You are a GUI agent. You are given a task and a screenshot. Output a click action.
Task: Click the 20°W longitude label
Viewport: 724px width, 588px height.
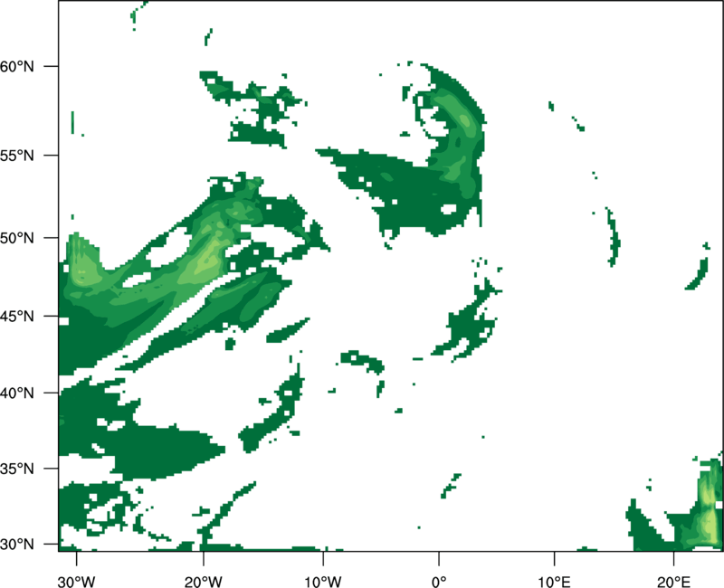click(x=204, y=582)
